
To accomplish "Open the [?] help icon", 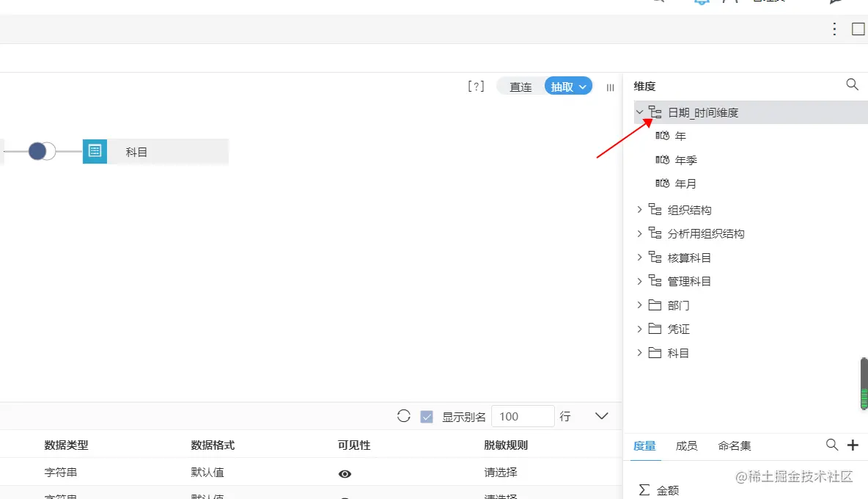I will pos(476,86).
